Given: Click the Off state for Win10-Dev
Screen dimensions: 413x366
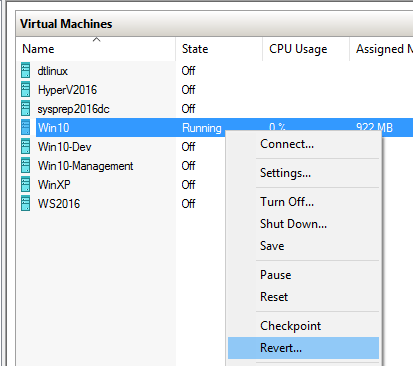Looking at the screenshot, I should [x=188, y=147].
